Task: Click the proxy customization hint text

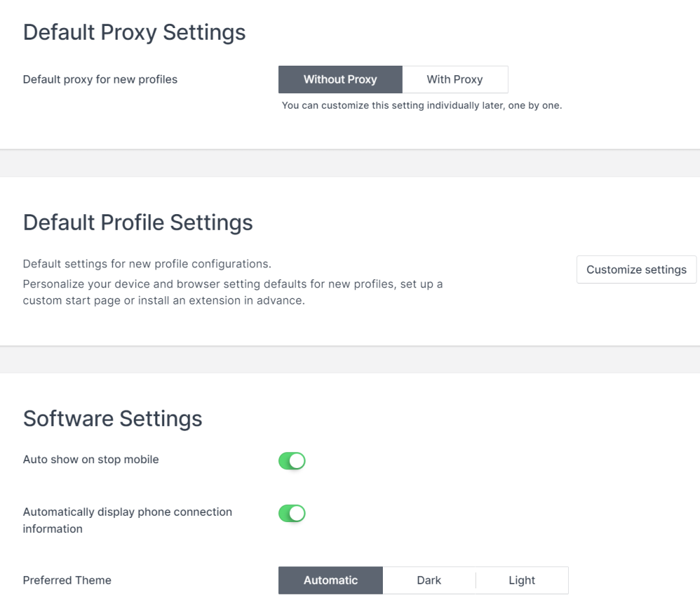Action: coord(422,105)
